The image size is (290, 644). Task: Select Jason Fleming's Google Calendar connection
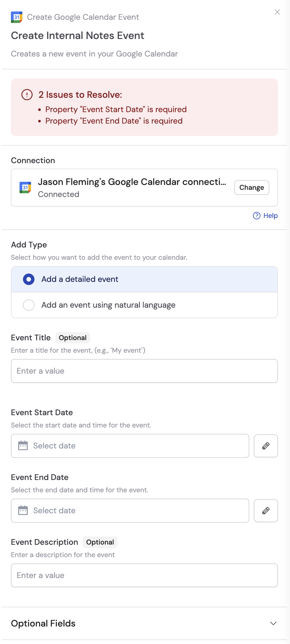(x=132, y=182)
